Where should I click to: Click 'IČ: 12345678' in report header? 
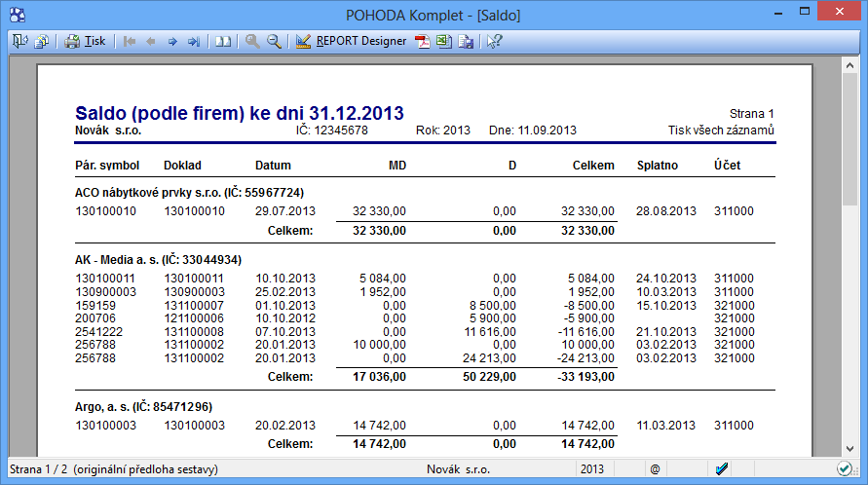click(x=331, y=131)
